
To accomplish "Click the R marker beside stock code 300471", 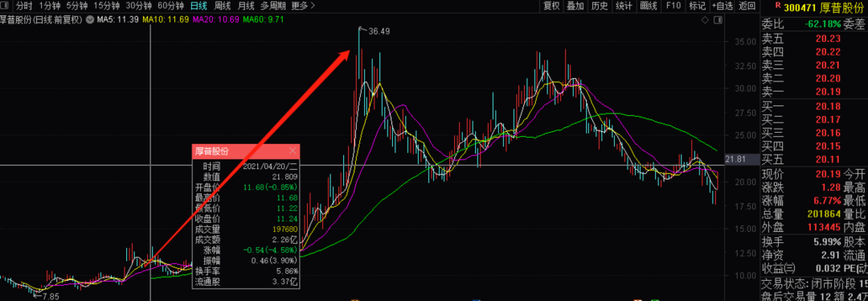I will (778, 6).
